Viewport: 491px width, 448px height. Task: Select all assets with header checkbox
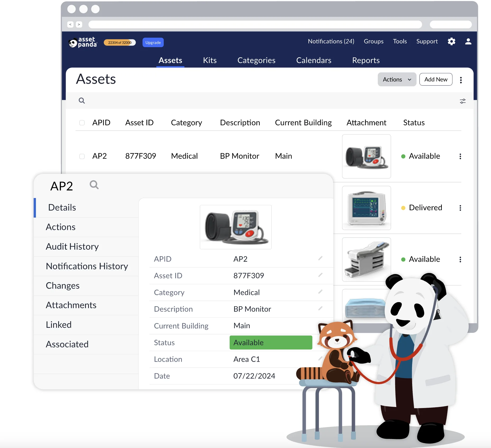[82, 123]
